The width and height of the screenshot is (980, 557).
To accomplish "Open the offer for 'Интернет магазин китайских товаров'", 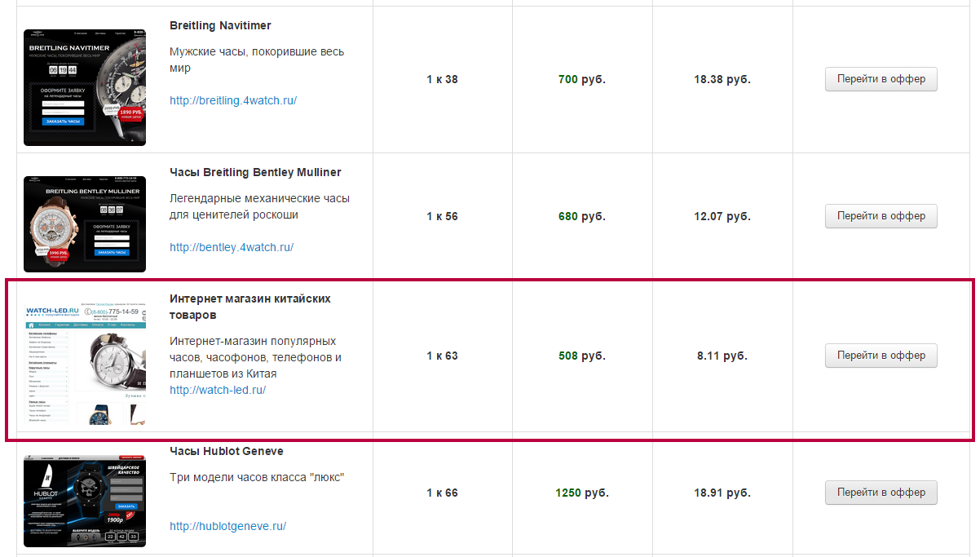I will [x=881, y=356].
